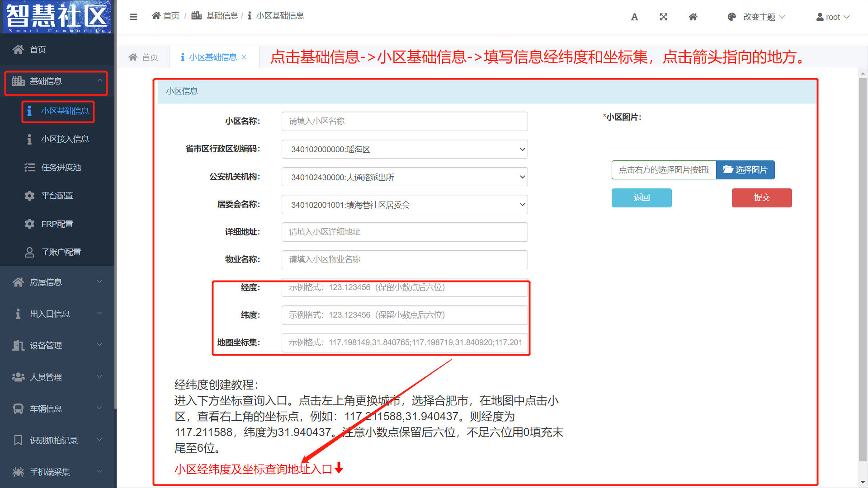Screen dimensions: 868x488
Task: Click the hamburger menu toggle icon
Action: tap(133, 17)
